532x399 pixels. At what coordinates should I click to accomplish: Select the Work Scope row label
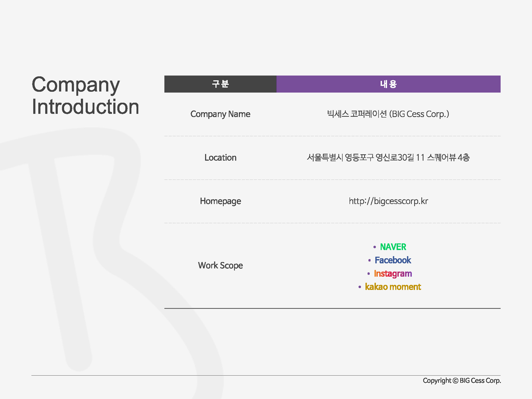220,265
